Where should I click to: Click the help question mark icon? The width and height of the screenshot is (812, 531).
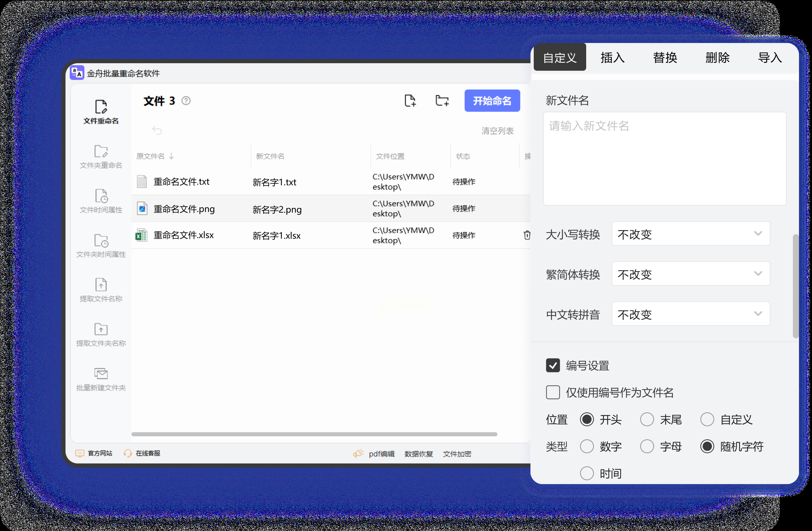[186, 101]
